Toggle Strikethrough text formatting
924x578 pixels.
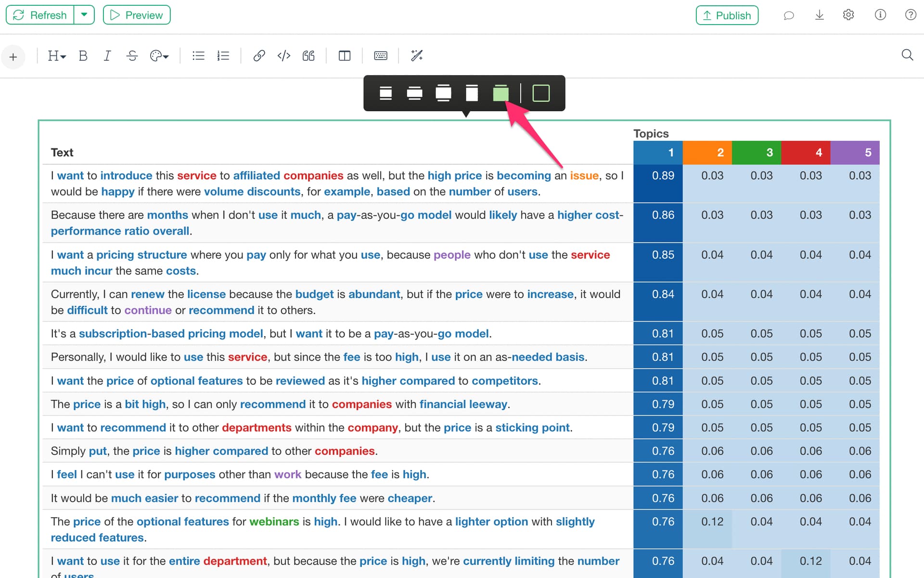pyautogui.click(x=132, y=56)
